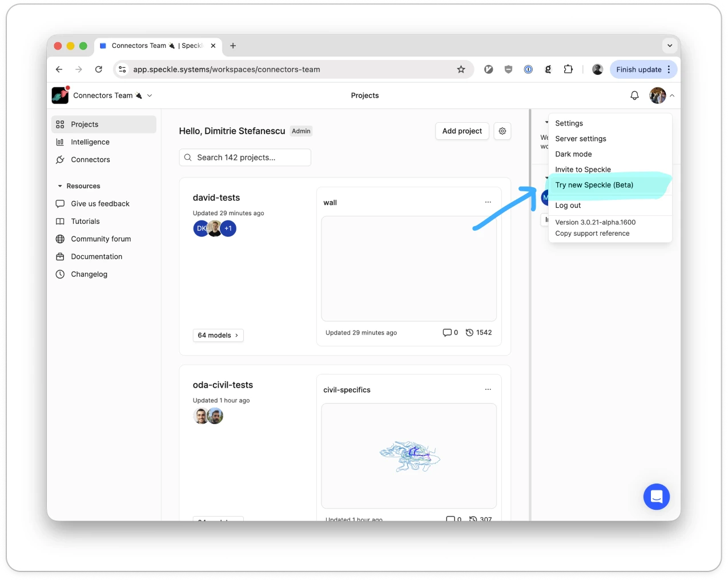Click the Add project button
This screenshot has width=728, height=580.
click(x=462, y=131)
